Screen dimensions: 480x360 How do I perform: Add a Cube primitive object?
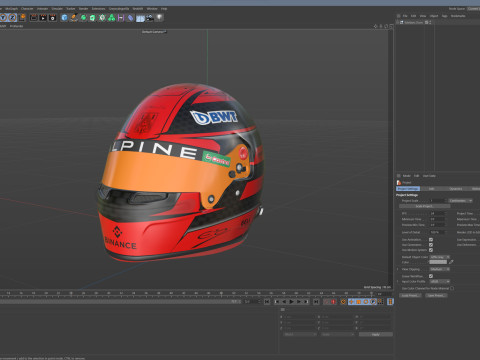[x=64, y=18]
